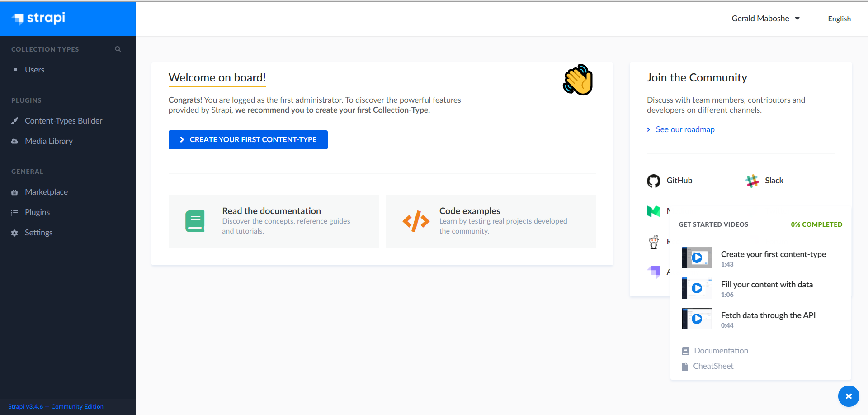Expand Gerald Maboshe user dropdown
The height and width of the screenshot is (415, 868).
(766, 19)
